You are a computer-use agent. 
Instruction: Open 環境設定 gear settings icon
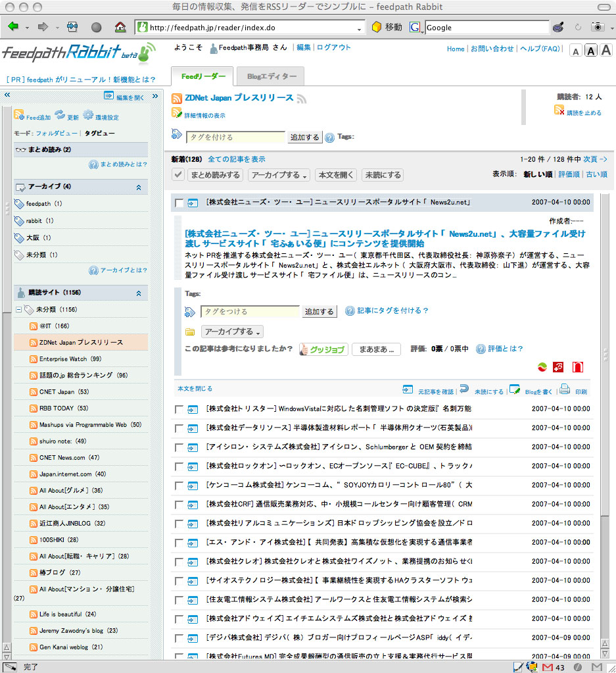click(88, 114)
